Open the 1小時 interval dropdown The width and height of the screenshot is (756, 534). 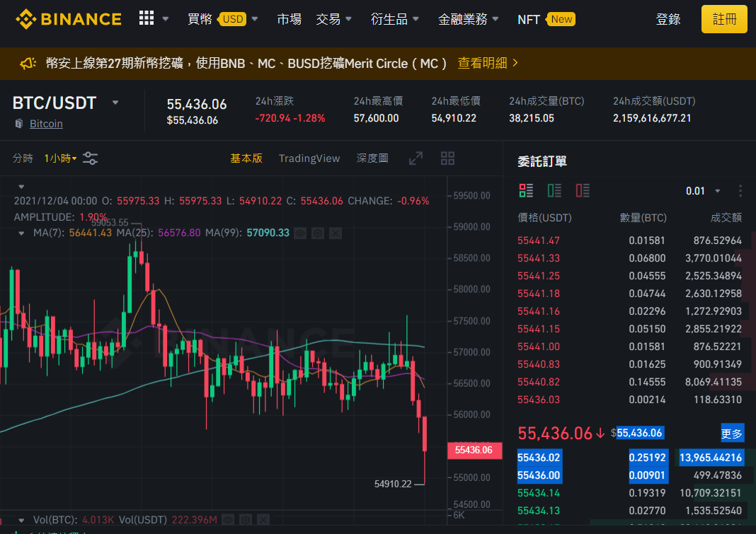(60, 158)
